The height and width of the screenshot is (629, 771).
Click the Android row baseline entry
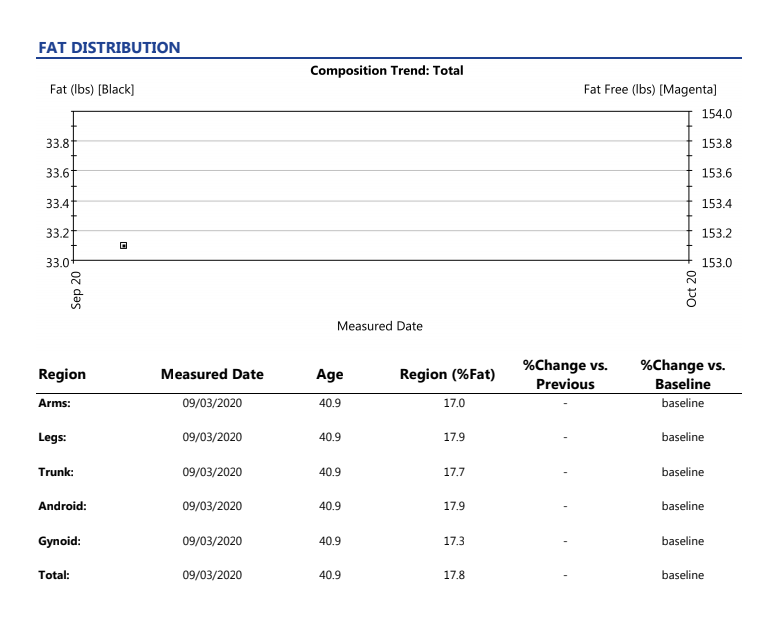point(682,506)
